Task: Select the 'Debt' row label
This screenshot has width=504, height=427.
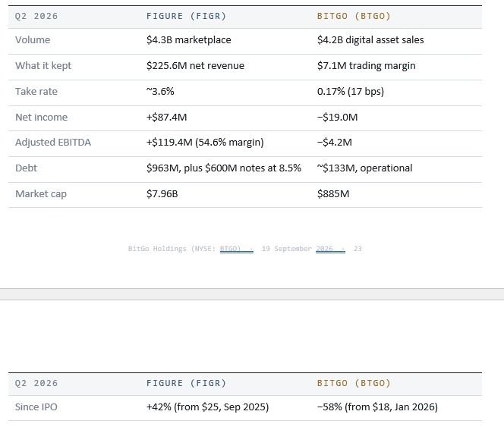Action: pos(26,168)
